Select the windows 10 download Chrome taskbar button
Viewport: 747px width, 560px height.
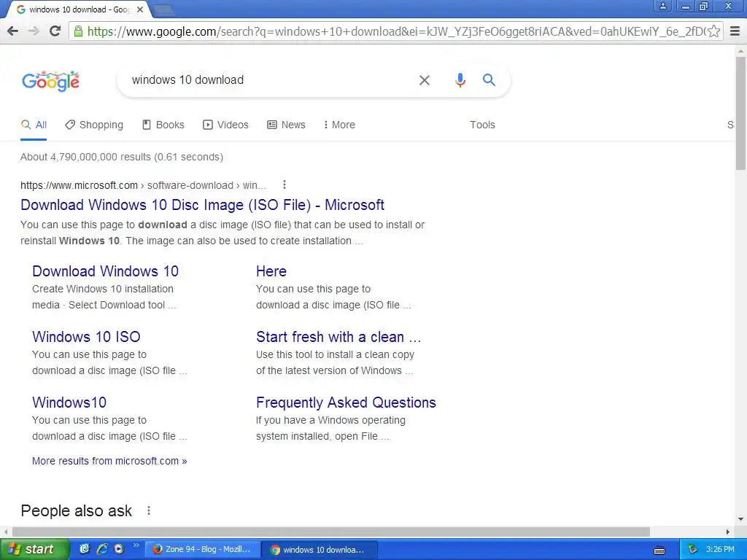(x=320, y=550)
